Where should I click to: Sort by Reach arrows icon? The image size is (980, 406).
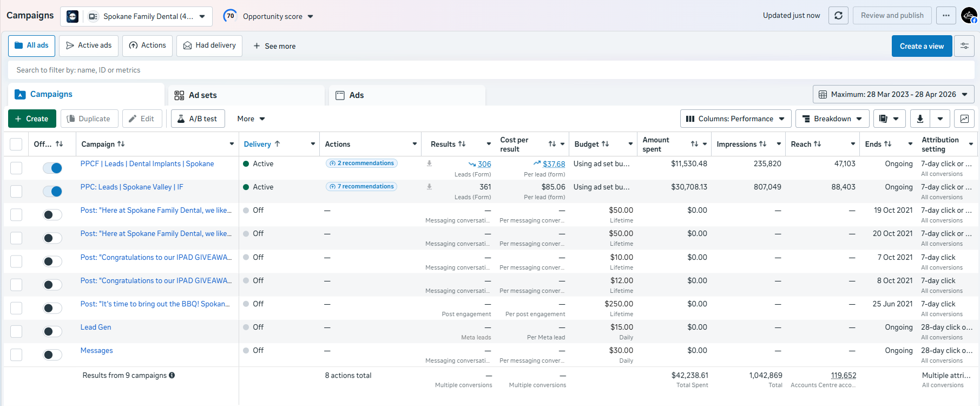coord(818,144)
